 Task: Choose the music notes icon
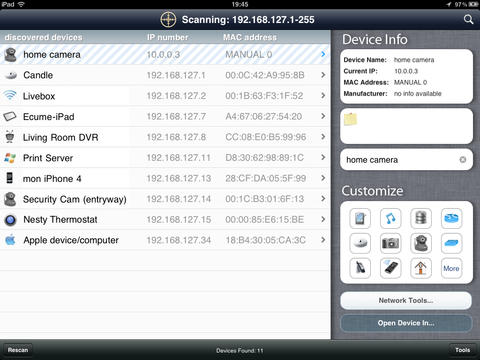pos(390,218)
